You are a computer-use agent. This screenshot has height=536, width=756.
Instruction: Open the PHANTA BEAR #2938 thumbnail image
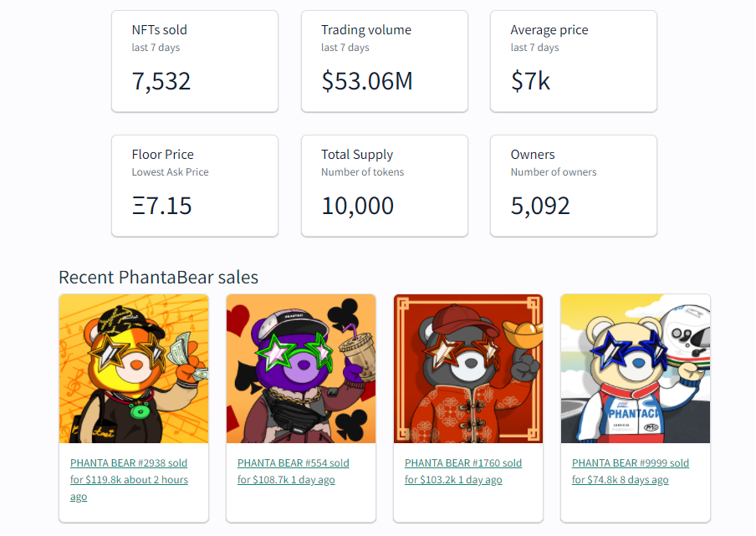(x=134, y=369)
